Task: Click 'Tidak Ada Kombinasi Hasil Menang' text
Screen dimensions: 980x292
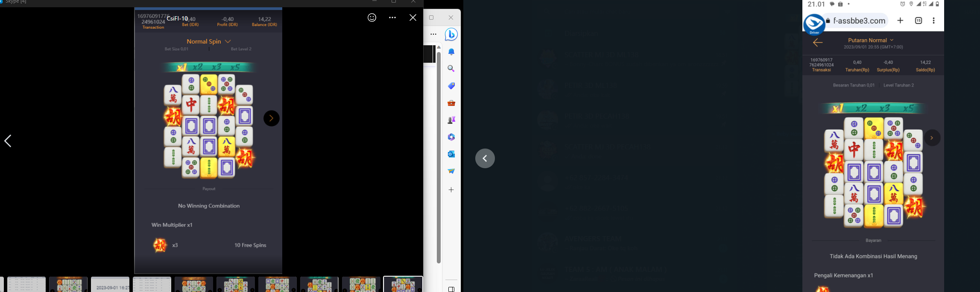Action: [873, 256]
